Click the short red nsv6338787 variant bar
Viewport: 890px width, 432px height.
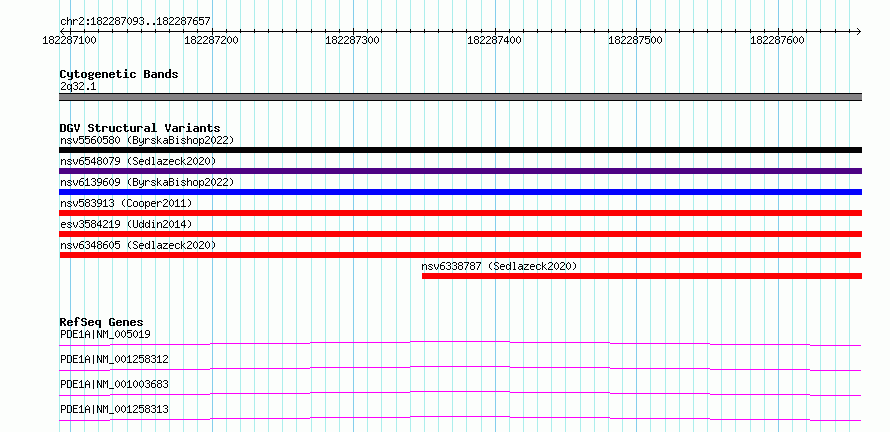coord(642,276)
